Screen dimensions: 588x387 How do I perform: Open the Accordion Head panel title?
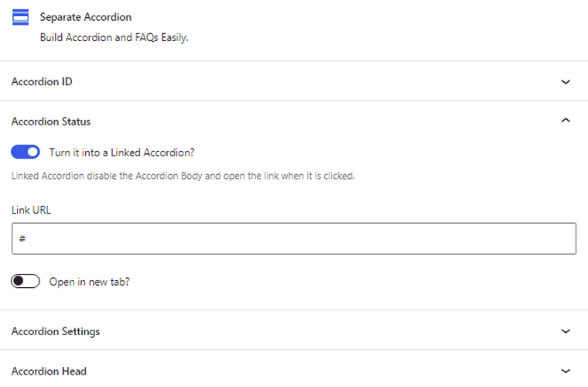(x=49, y=372)
